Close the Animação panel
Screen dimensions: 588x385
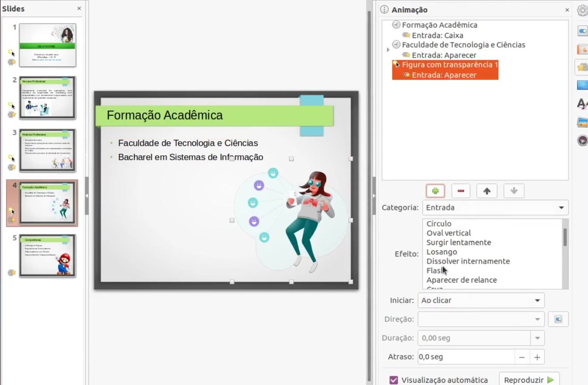pyautogui.click(x=567, y=10)
